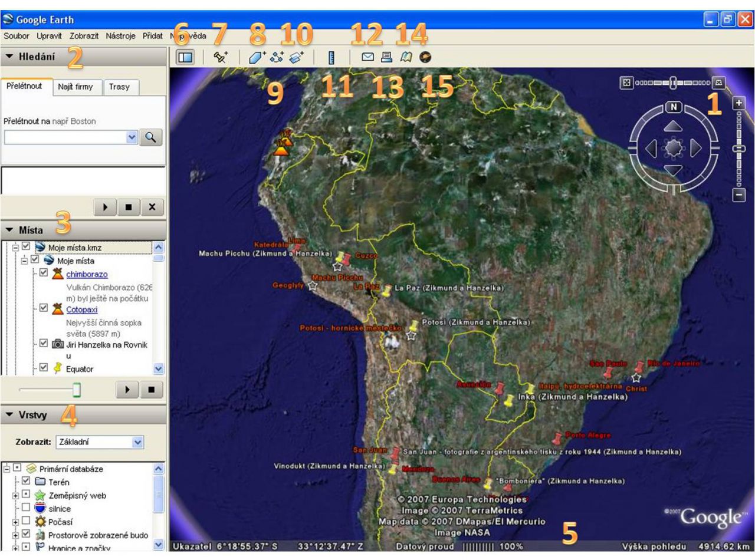Screen dimensions: 755x560
Task: Toggle the sidebar panel icon
Action: pos(185,58)
